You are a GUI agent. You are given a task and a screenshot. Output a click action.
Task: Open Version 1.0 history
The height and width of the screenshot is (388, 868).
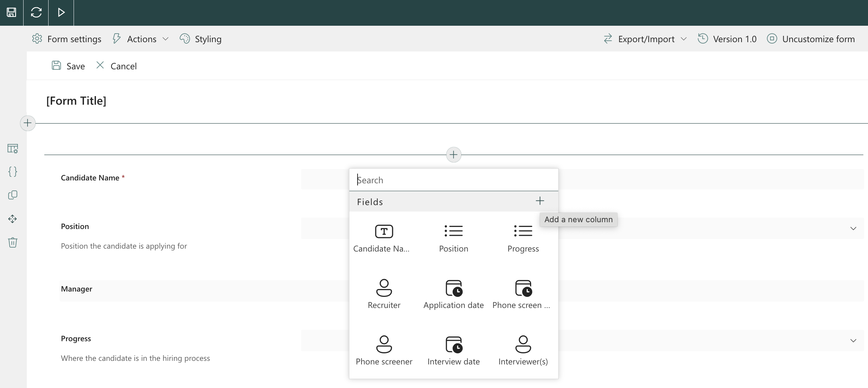click(727, 39)
